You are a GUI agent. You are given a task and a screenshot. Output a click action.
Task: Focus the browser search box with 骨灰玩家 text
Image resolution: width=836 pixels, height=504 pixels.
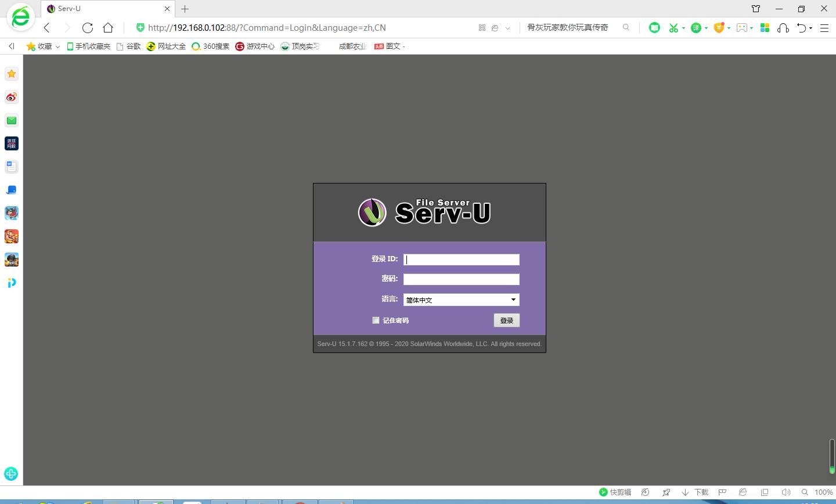click(568, 27)
